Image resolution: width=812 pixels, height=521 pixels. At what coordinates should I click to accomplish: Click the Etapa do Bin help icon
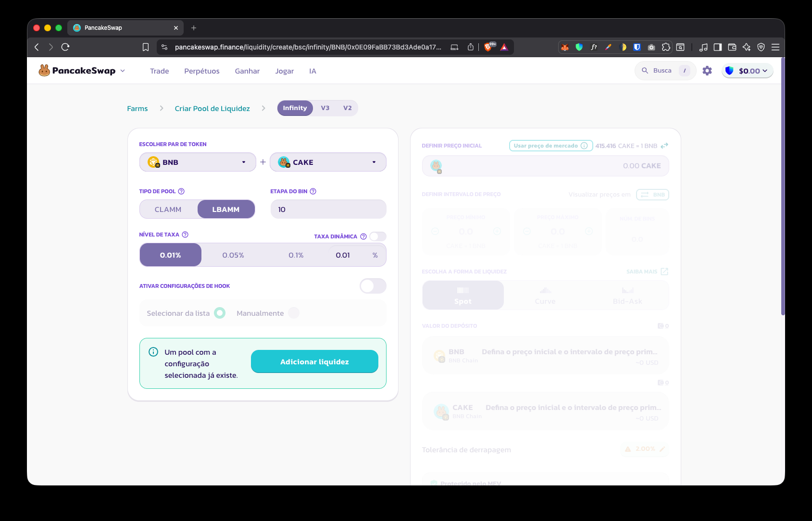pyautogui.click(x=313, y=191)
